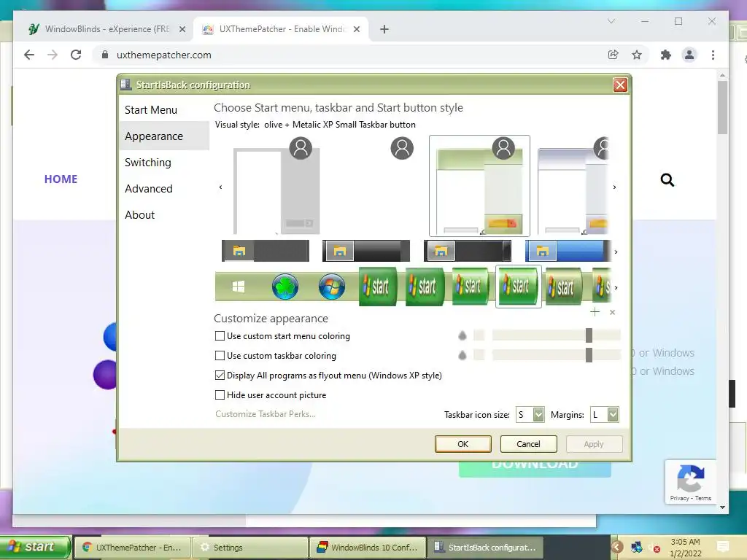
Task: Close the WindowBlinds browser tab
Action: coord(182,29)
